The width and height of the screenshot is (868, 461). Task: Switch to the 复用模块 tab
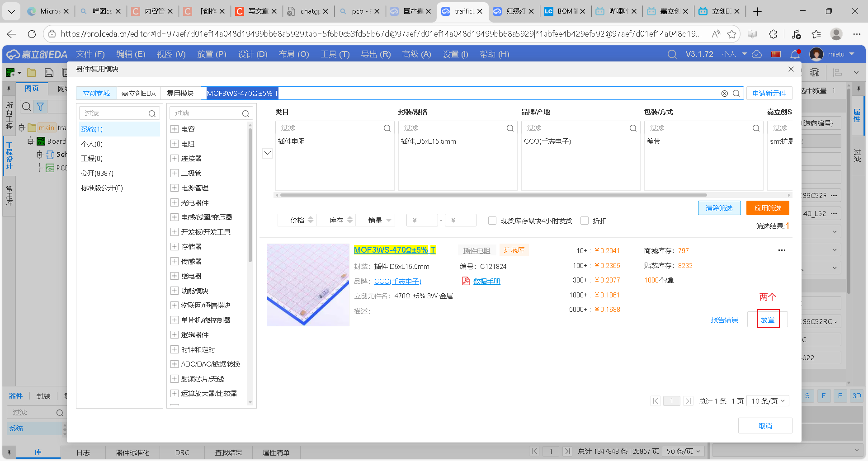pos(179,93)
